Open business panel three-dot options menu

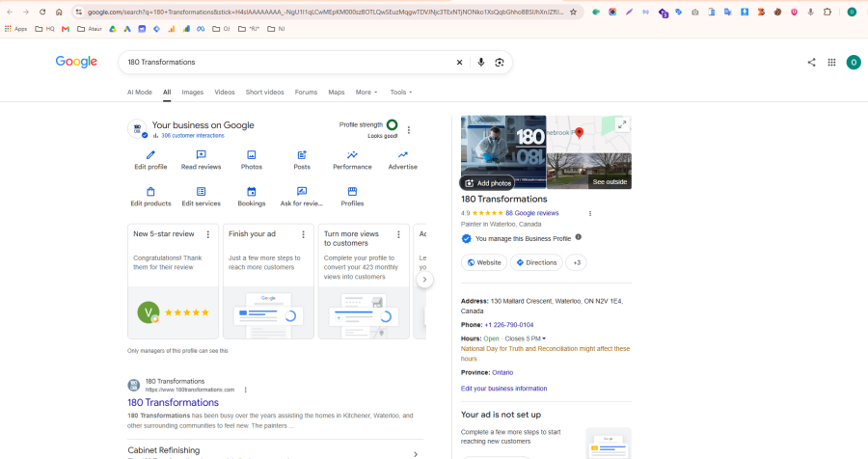[x=409, y=130]
